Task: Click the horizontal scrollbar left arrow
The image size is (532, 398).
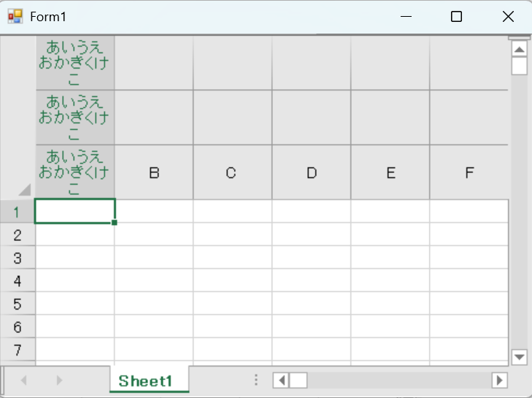Action: click(x=281, y=380)
